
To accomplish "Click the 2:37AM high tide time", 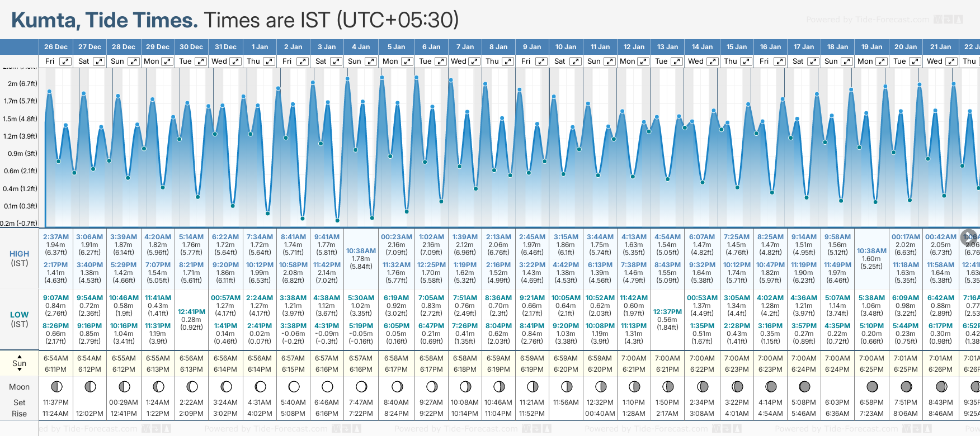I will pyautogui.click(x=56, y=237).
